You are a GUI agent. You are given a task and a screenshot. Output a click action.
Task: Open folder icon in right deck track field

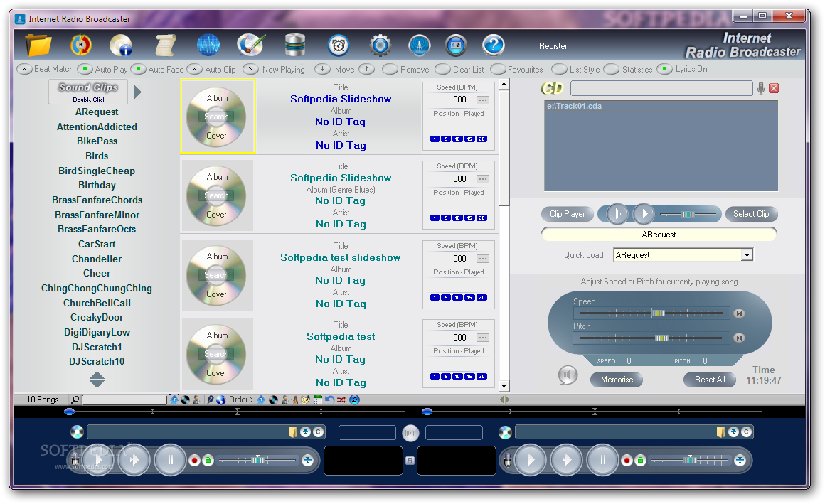tap(721, 432)
